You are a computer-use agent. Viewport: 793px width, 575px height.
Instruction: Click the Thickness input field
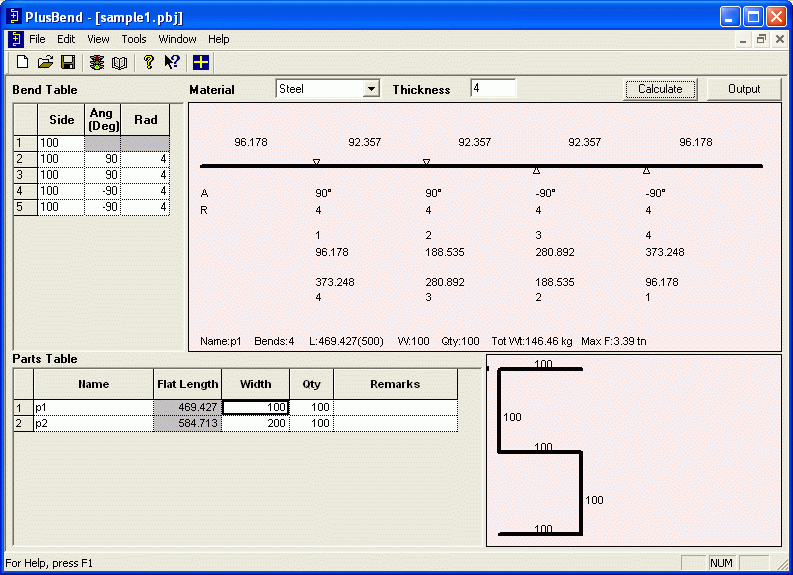click(493, 89)
